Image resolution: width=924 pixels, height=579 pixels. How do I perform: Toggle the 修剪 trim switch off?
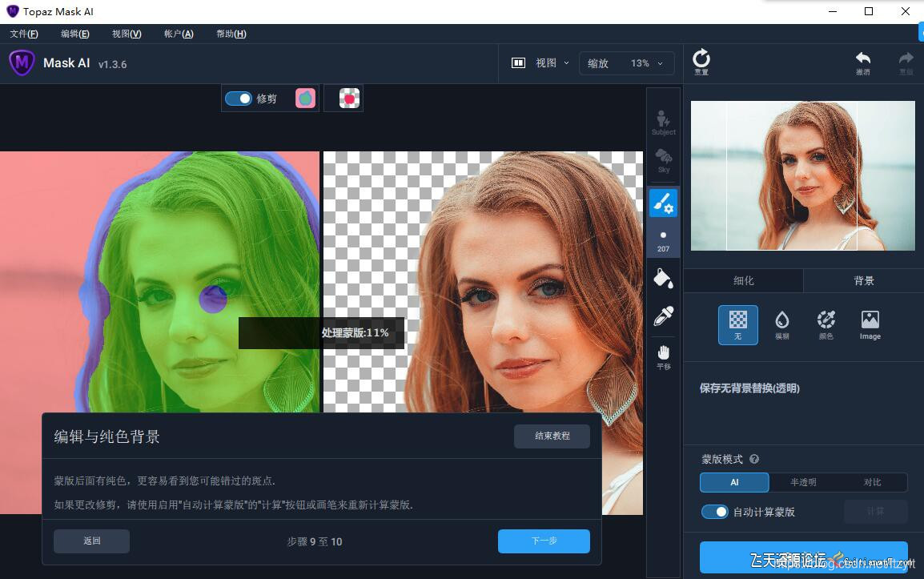coord(239,98)
